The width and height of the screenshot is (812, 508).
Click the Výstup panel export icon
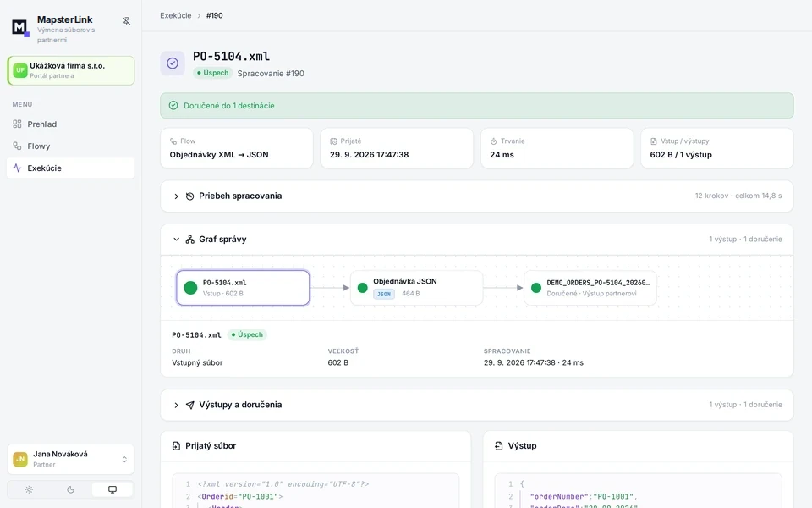499,446
